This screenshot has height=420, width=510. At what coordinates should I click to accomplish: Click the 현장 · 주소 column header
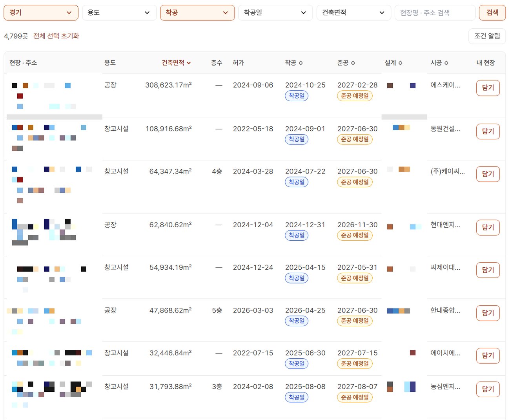point(23,63)
